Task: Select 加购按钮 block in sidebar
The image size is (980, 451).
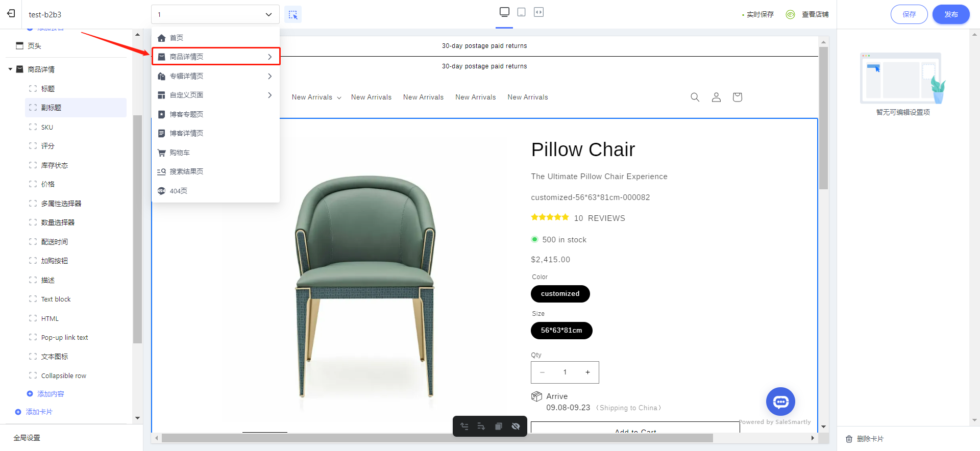Action: [76, 261]
